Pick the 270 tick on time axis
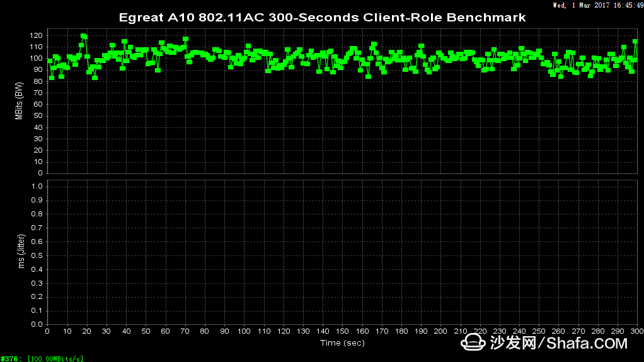This screenshot has height=362, width=644. (x=578, y=331)
